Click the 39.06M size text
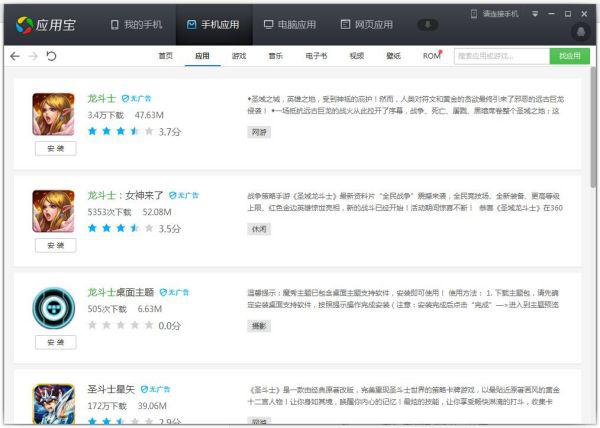The image size is (600, 428). point(152,406)
